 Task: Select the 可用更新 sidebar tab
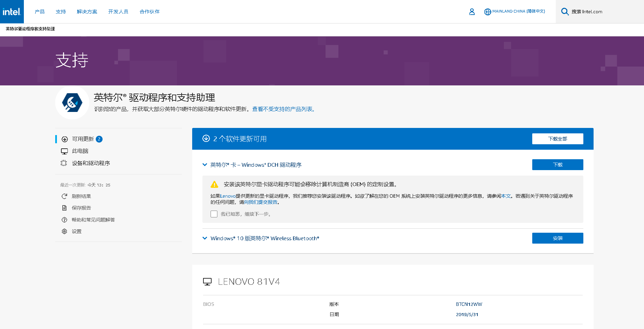click(83, 139)
